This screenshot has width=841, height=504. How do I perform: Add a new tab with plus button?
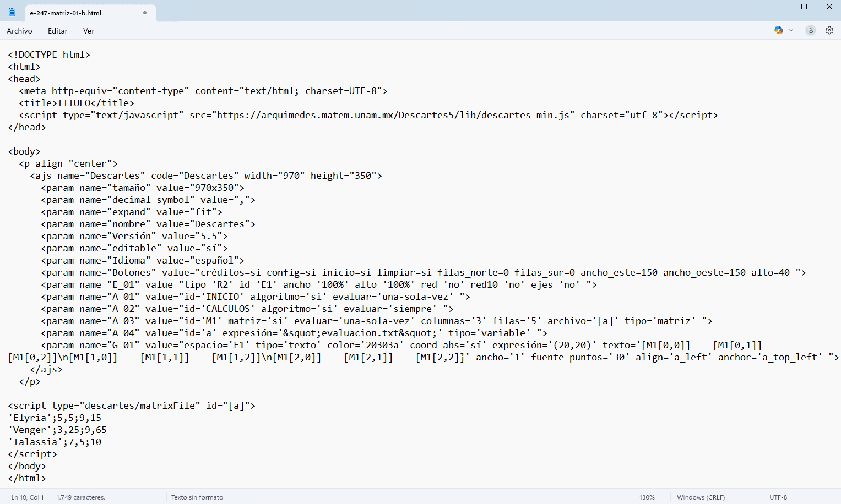[x=169, y=13]
